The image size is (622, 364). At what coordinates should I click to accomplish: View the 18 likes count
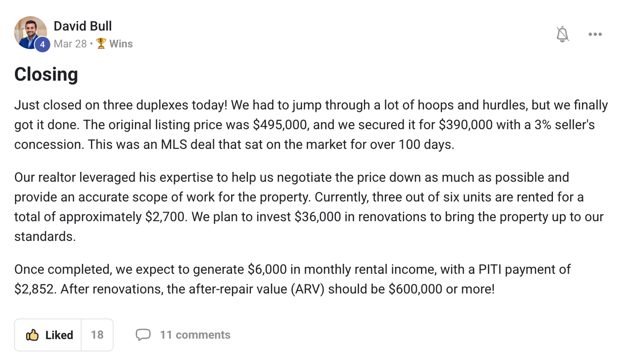pyautogui.click(x=97, y=335)
